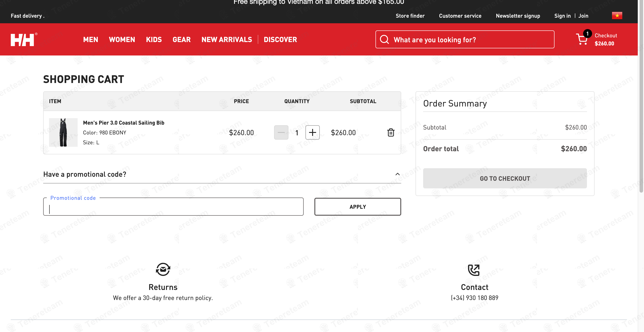This screenshot has width=644, height=332.
Task: Click the Helly Hansen HH logo
Action: click(x=23, y=40)
